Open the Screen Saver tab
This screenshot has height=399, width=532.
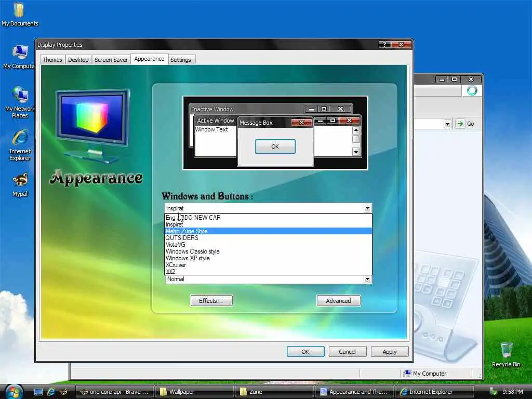pyautogui.click(x=111, y=60)
